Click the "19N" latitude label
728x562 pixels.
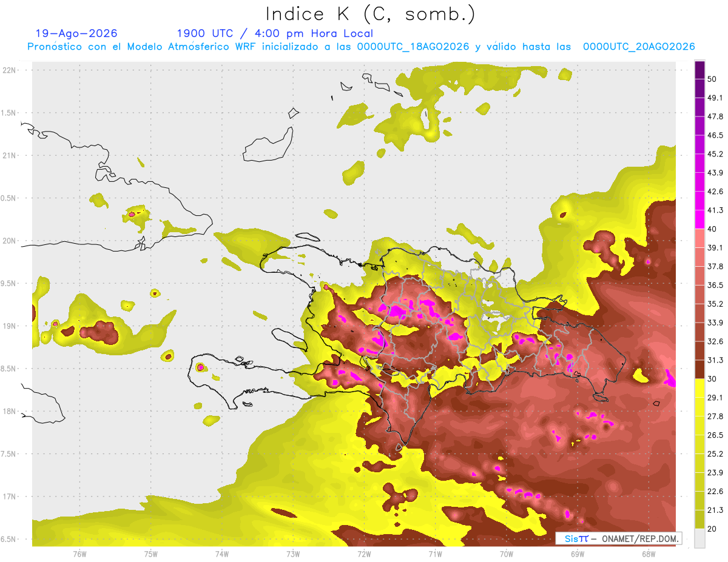pyautogui.click(x=10, y=326)
